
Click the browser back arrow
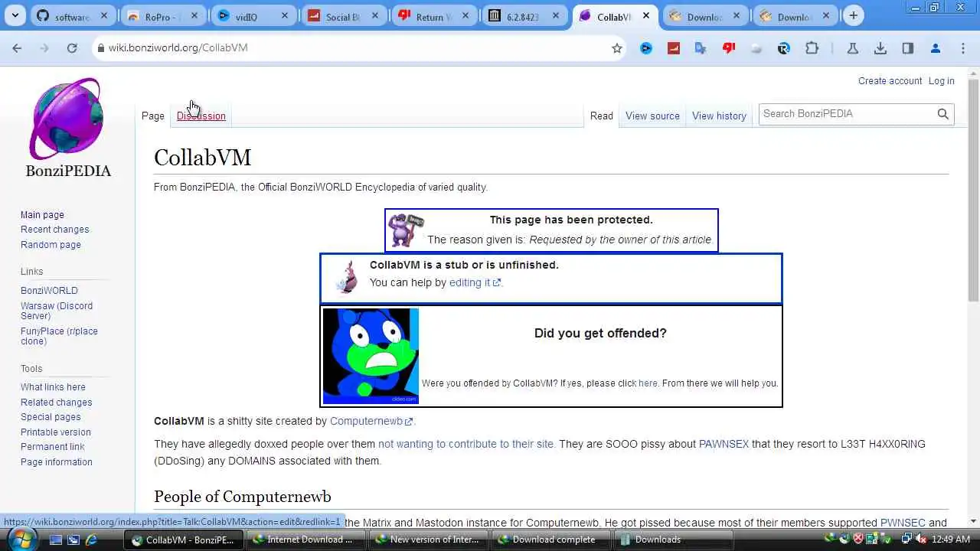tap(17, 47)
